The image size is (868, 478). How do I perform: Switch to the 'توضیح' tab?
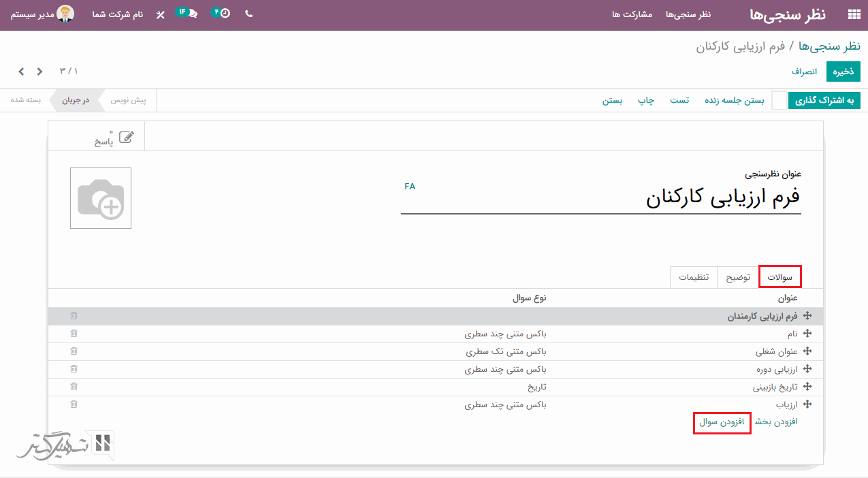738,277
